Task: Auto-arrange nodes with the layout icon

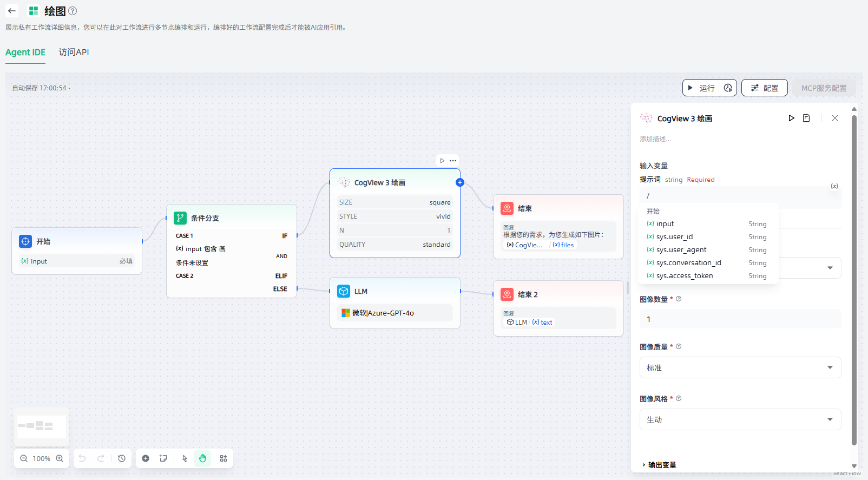Action: coord(223,458)
